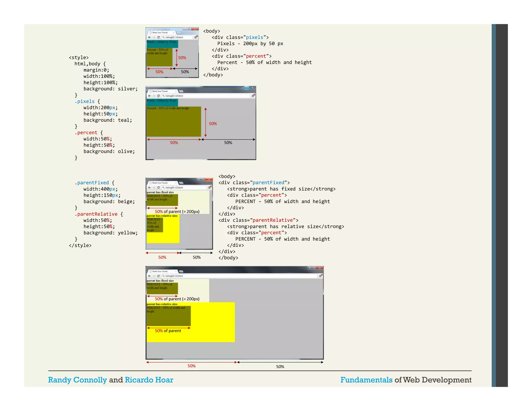Click reload icon in wider listing03-14 browser
Viewport: 532px width, 411px height.
point(158,96)
